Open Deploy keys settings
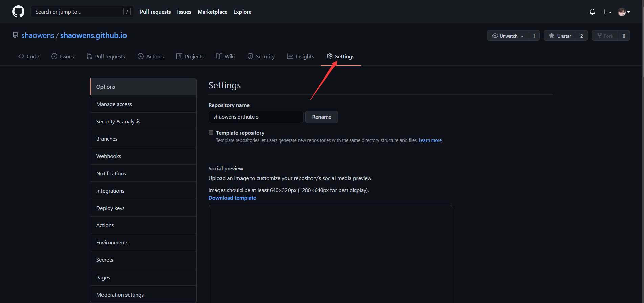This screenshot has width=644, height=303. click(143, 208)
